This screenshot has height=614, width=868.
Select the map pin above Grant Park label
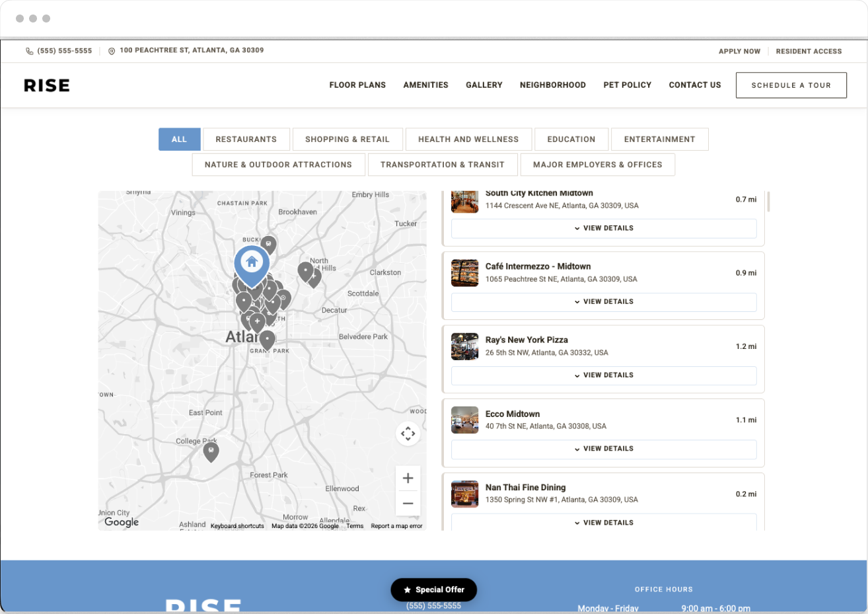[x=267, y=340]
